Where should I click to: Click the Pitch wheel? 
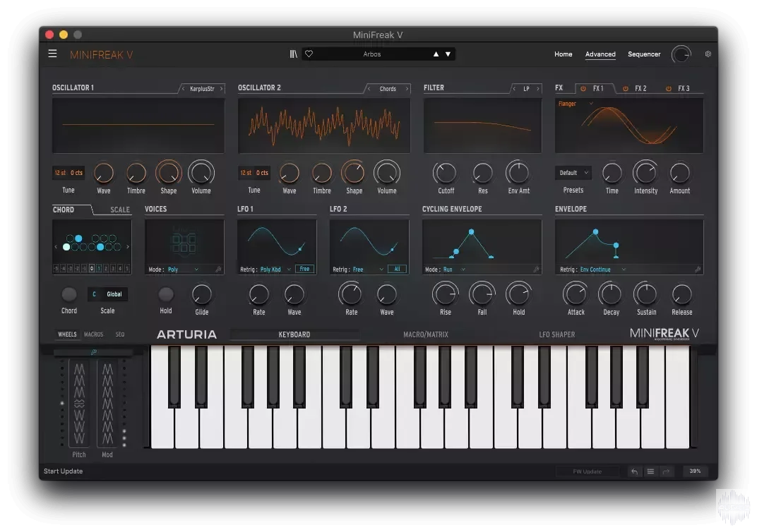(79, 404)
